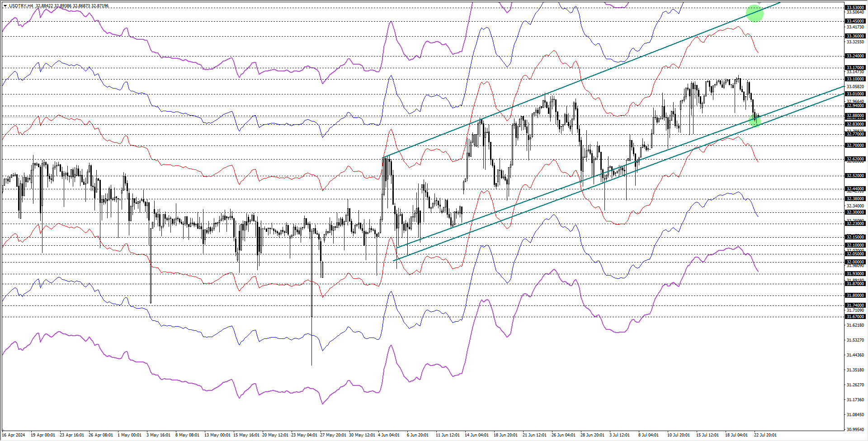Click the 32.30000 price level label
Image resolution: width=868 pixels, height=441 pixels.
pos(855,212)
